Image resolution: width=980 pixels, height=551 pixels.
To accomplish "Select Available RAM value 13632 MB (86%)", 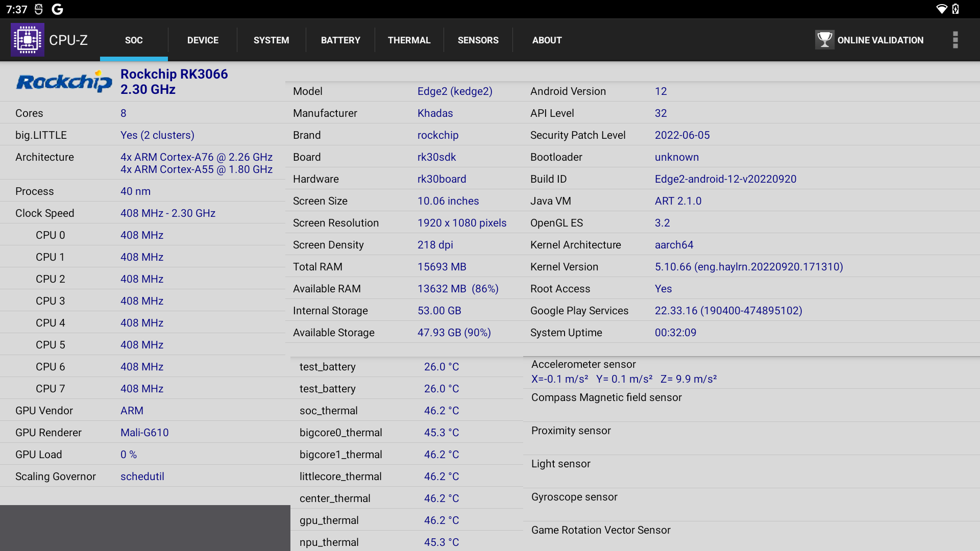I will tap(458, 289).
